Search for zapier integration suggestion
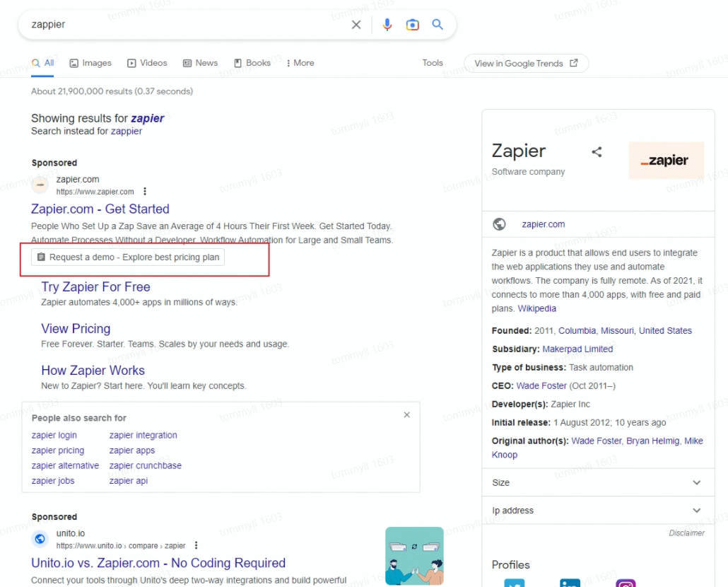 click(143, 436)
